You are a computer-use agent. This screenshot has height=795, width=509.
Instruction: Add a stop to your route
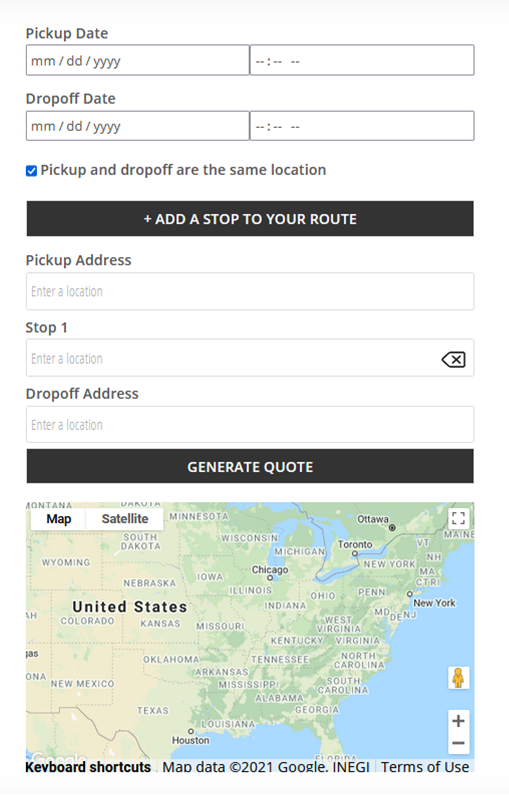pyautogui.click(x=250, y=219)
